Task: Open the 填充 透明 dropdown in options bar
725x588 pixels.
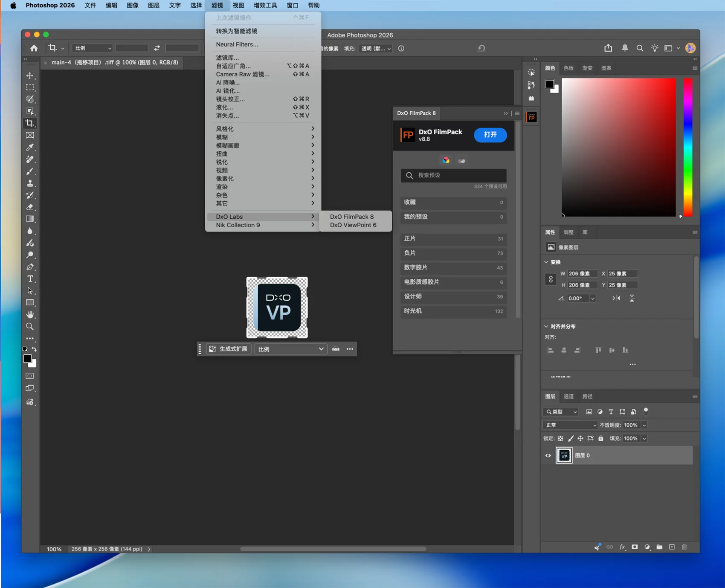Action: 376,49
